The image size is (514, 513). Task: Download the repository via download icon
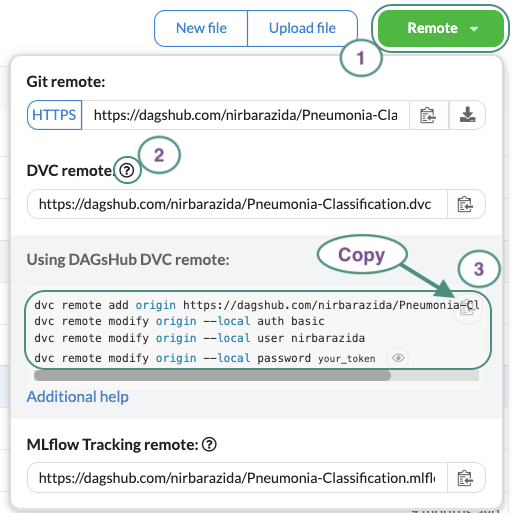pos(467,115)
